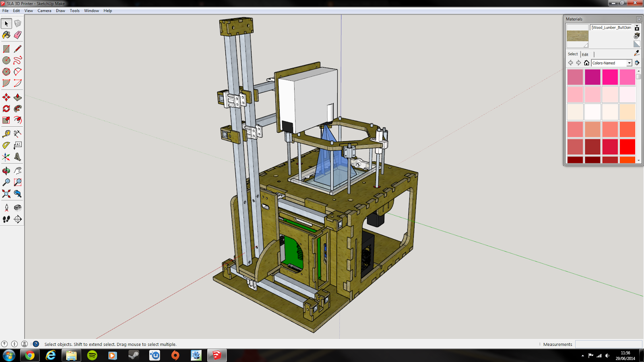
Task: Click Zoom Extents tool
Action: 6,193
